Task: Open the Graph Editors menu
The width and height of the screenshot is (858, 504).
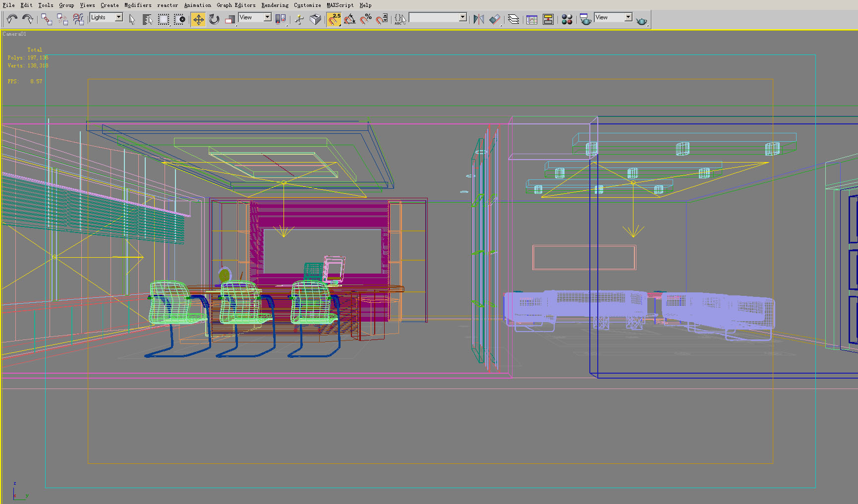Action: pyautogui.click(x=236, y=5)
